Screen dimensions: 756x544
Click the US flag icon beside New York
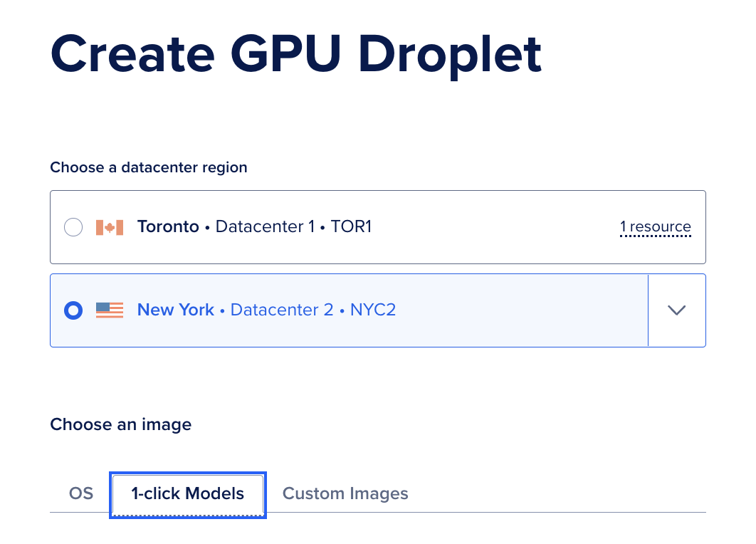[x=110, y=310]
